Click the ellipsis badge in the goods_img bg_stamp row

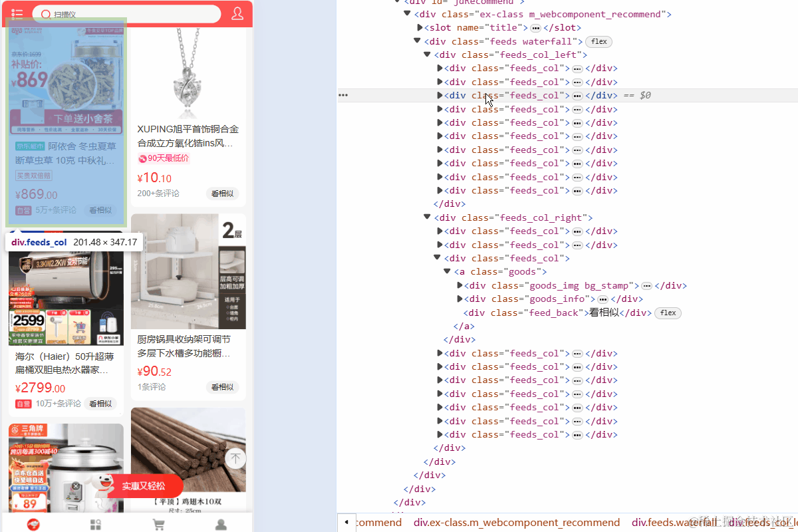tap(647, 286)
